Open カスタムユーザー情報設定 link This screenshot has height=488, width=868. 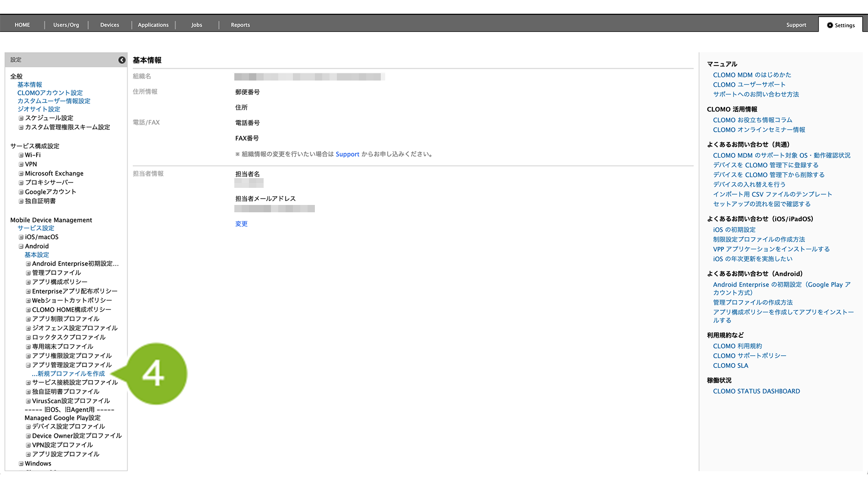54,101
